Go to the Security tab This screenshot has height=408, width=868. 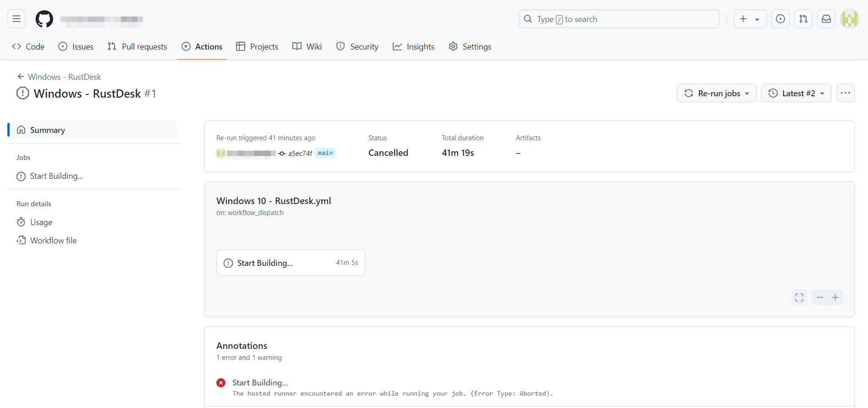coord(357,46)
